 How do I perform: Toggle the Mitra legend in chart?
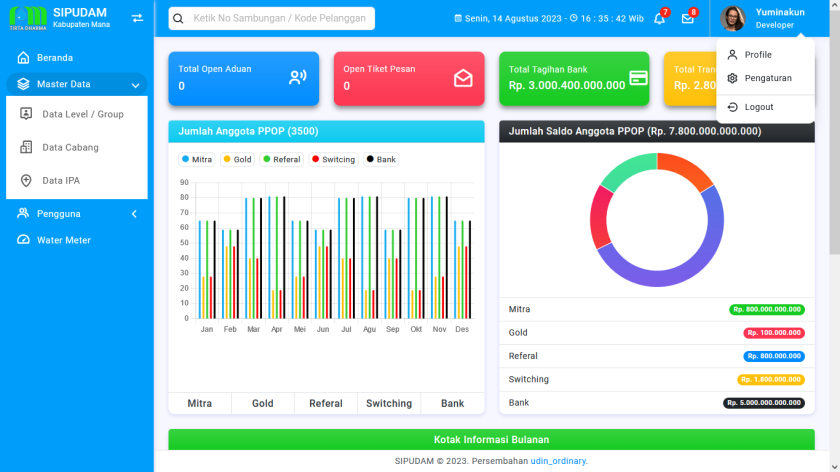pos(197,159)
